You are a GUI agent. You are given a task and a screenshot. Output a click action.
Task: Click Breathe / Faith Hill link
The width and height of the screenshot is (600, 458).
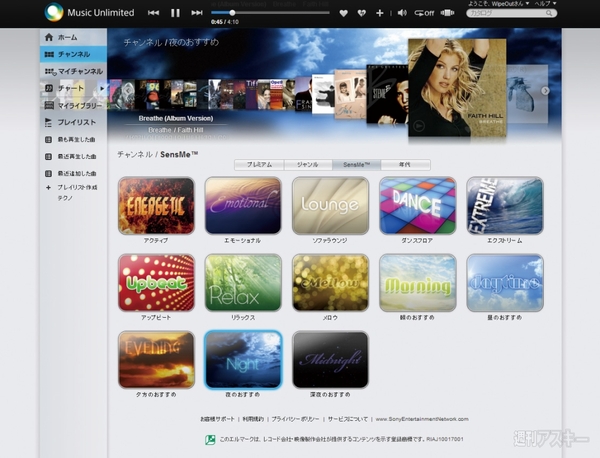coord(175,130)
